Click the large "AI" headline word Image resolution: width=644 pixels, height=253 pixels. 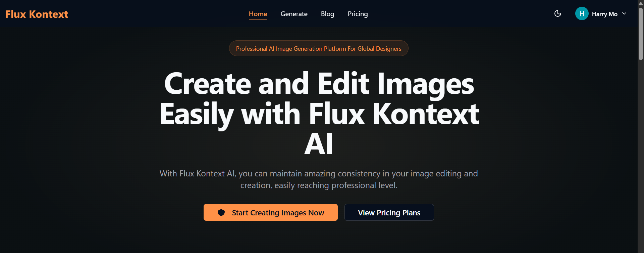[x=319, y=144]
